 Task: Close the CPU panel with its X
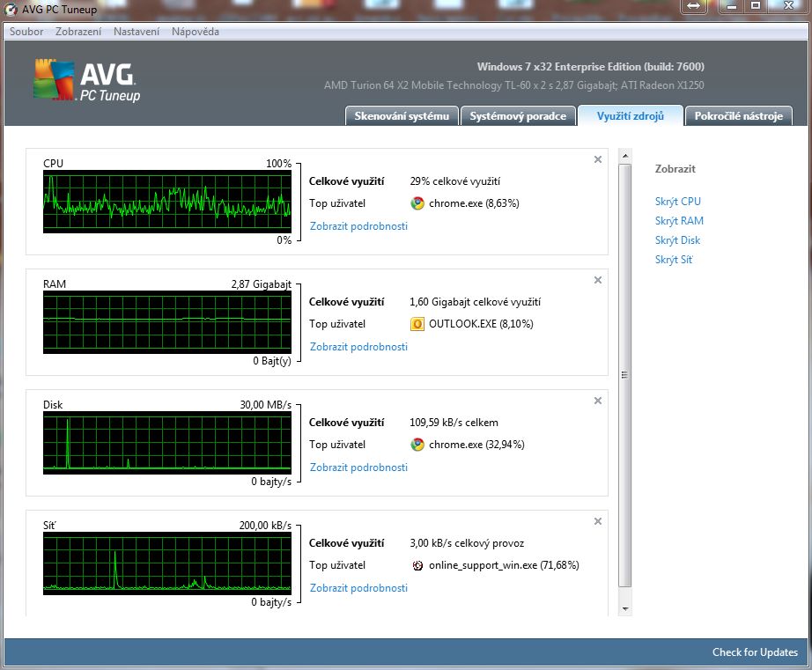pyautogui.click(x=598, y=159)
